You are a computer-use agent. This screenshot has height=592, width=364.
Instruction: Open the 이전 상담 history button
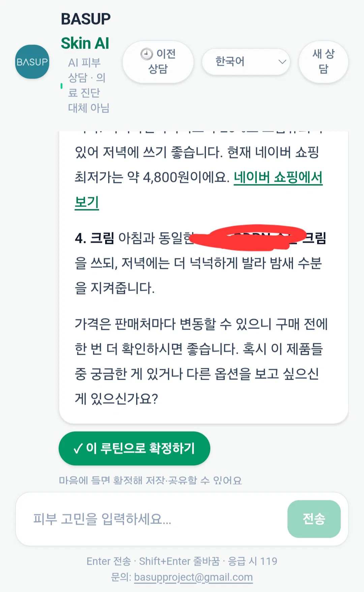click(158, 62)
